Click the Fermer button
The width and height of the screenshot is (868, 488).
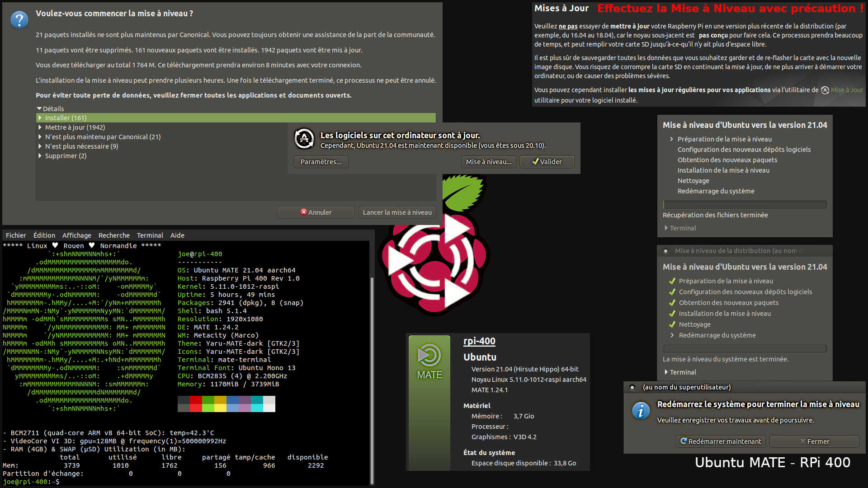pyautogui.click(x=814, y=441)
